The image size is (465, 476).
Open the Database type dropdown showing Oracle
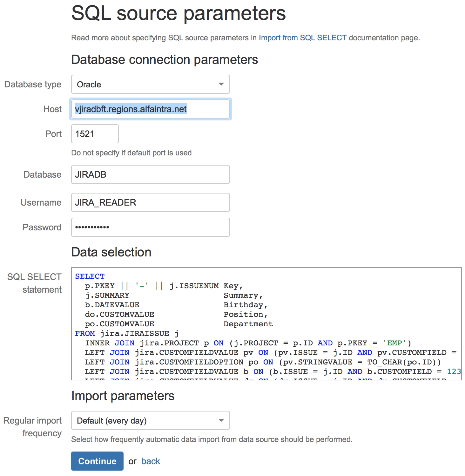150,84
